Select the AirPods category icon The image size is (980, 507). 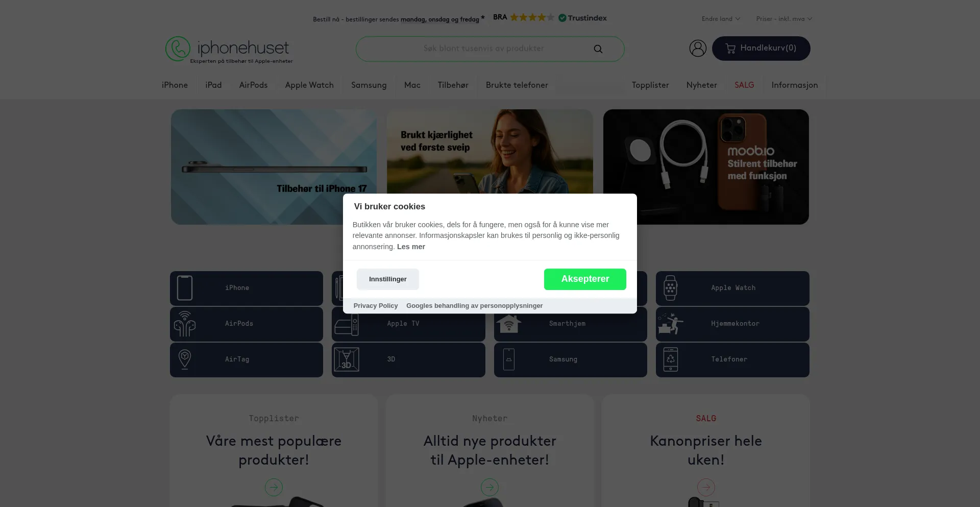coord(185,324)
